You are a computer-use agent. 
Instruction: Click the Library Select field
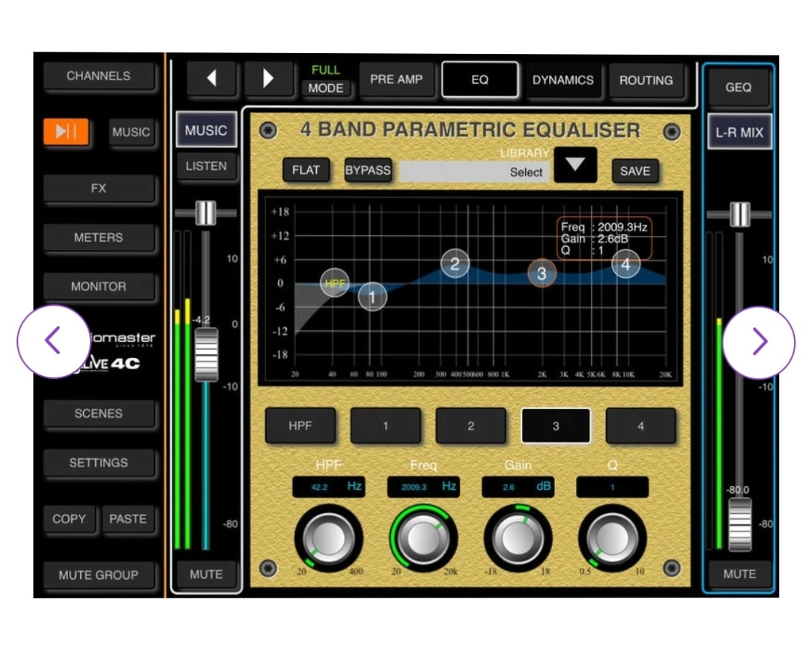pos(473,171)
